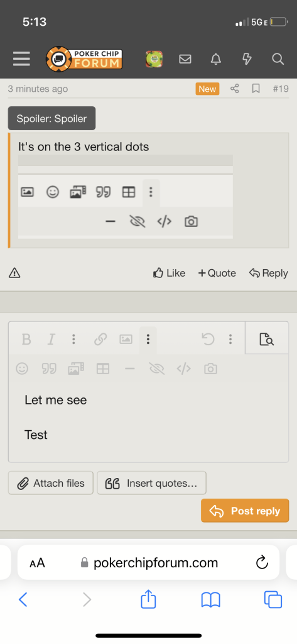Open alerts bell icon
Viewport: 297px width, 644px height.
(x=216, y=59)
